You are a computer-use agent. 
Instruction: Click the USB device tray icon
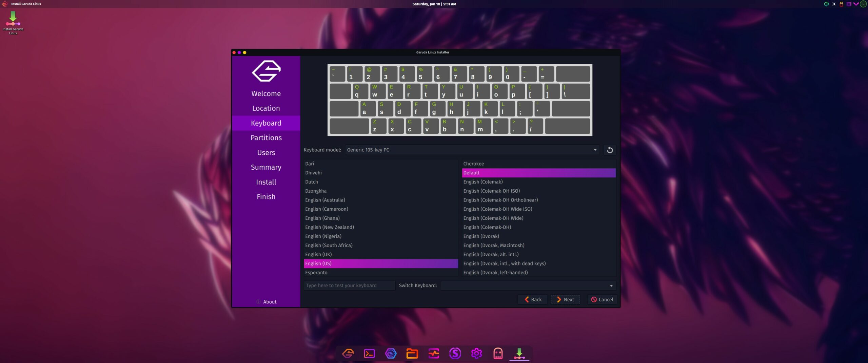tap(841, 4)
